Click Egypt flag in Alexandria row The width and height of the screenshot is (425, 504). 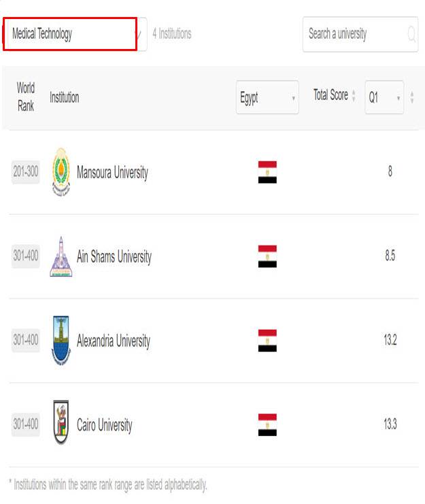(267, 340)
